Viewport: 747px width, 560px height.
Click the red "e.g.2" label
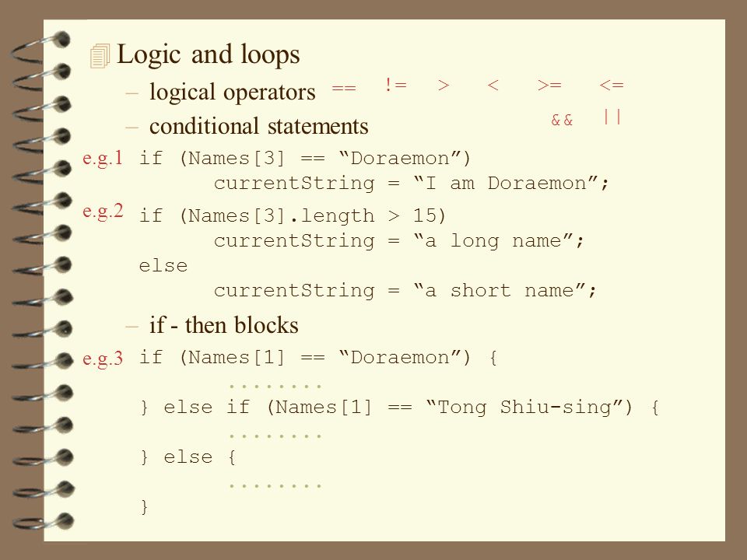coord(103,211)
